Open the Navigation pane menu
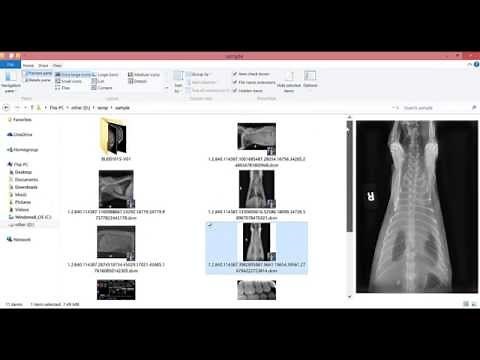 click(10, 81)
